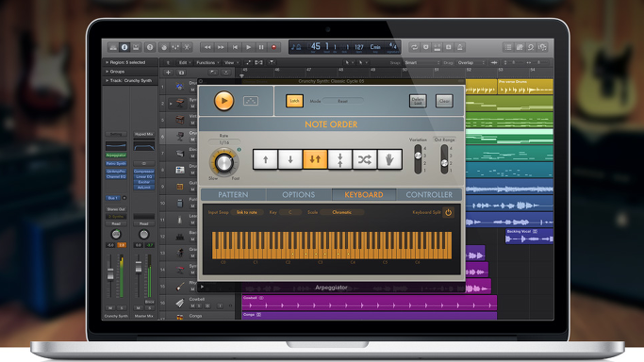Open the Latch Mode Reset dropdown

click(342, 101)
